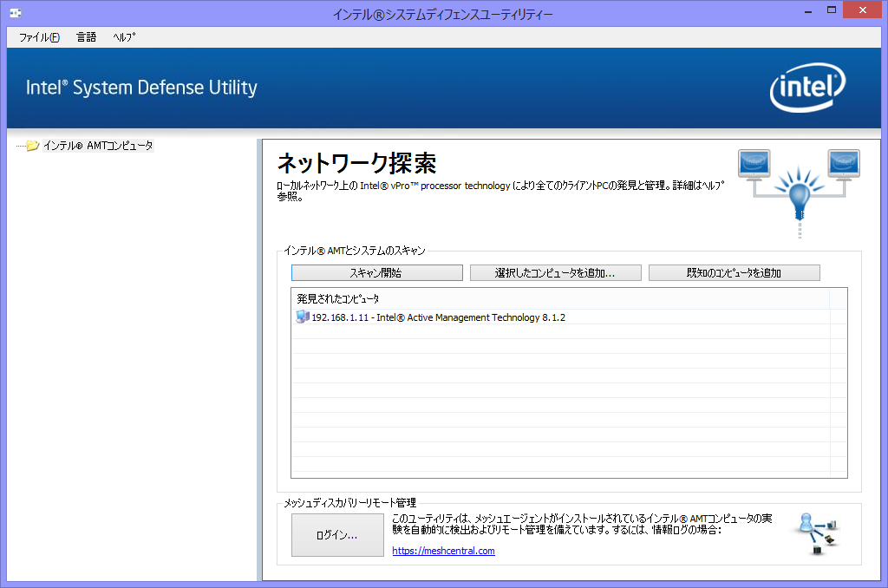The height and width of the screenshot is (588, 888).
Task: Close the window
Action: (x=863, y=10)
